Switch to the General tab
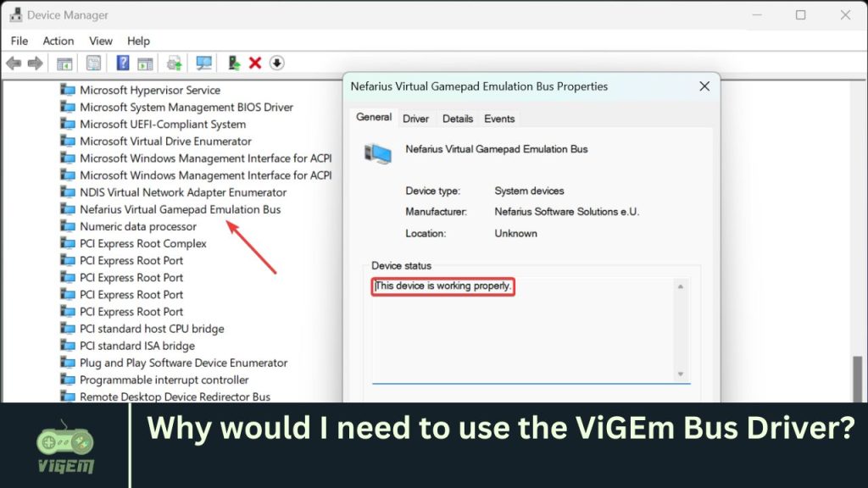The height and width of the screenshot is (488, 868). (374, 117)
